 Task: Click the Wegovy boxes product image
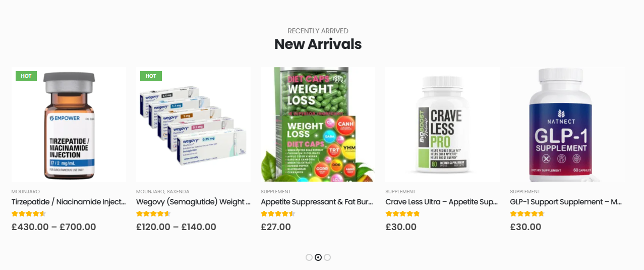pyautogui.click(x=194, y=124)
